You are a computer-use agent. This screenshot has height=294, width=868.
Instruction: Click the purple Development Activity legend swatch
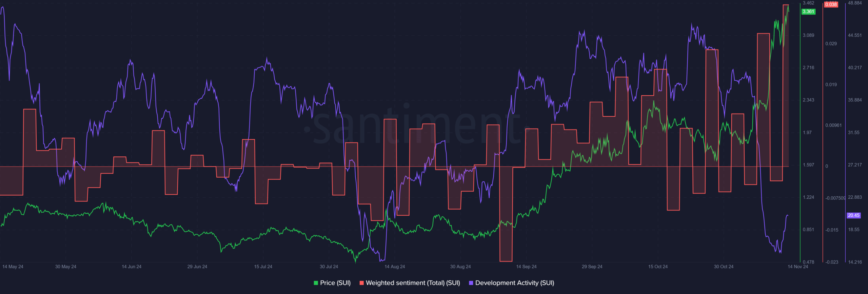pos(471,283)
